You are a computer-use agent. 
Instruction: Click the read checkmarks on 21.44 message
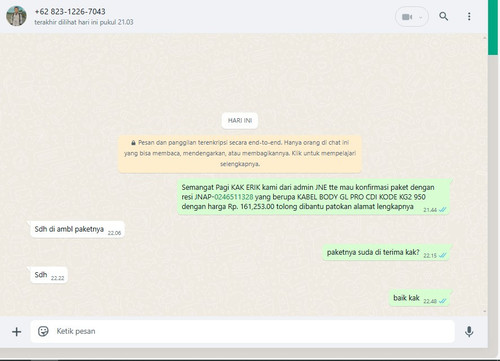442,210
